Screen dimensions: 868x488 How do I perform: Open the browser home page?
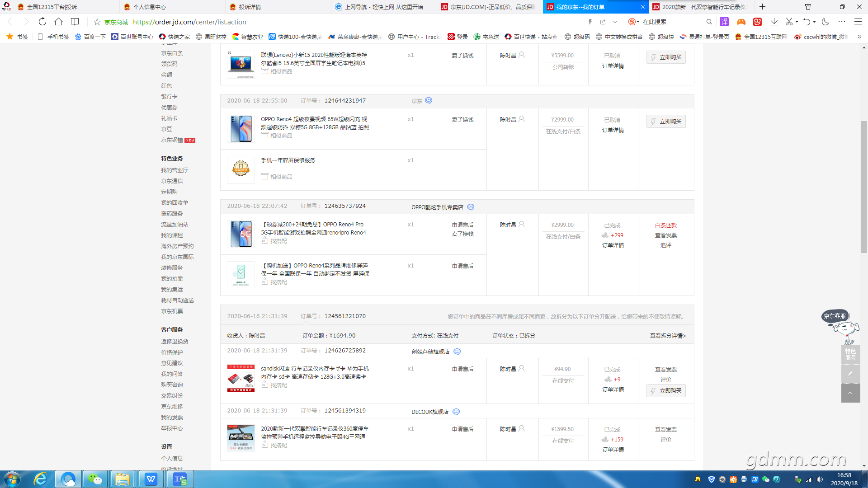[x=58, y=22]
